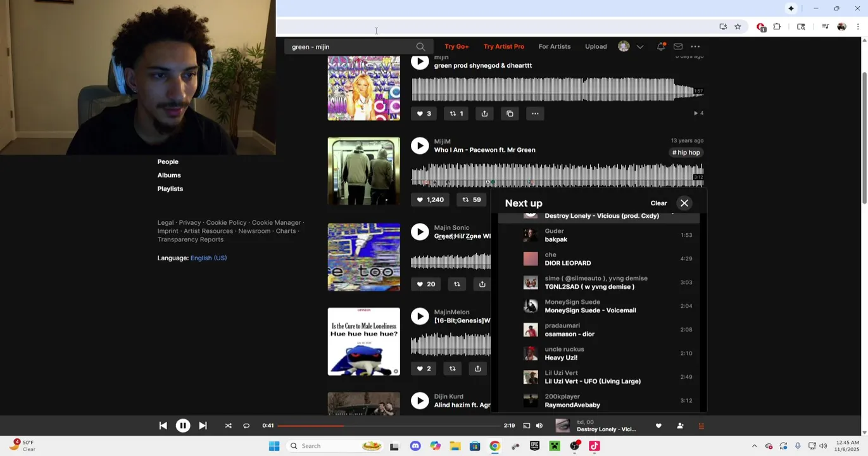Repost the Majin Sonic Green Hill track
868x456 pixels.
pos(457,284)
